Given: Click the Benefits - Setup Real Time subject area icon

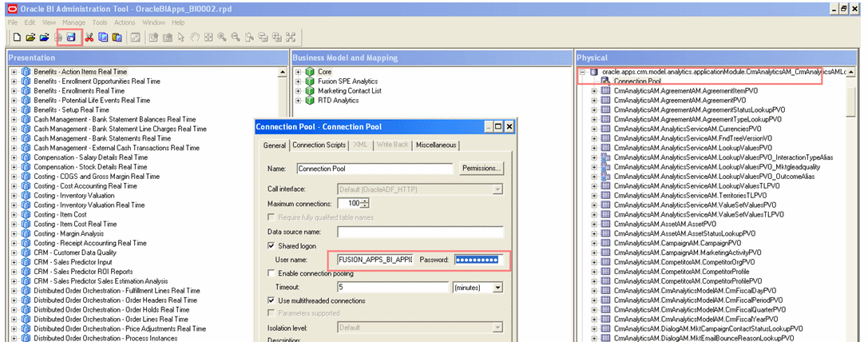Looking at the screenshot, I should 26,109.
